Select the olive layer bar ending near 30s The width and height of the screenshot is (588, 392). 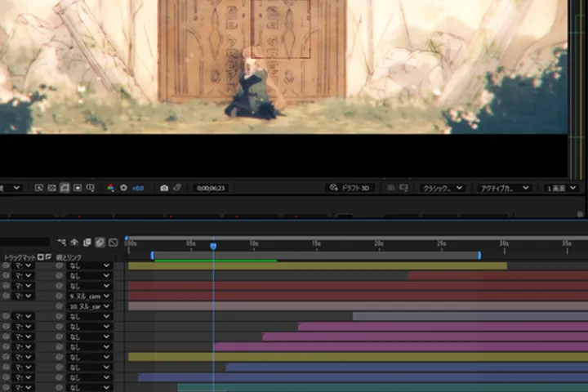318,266
